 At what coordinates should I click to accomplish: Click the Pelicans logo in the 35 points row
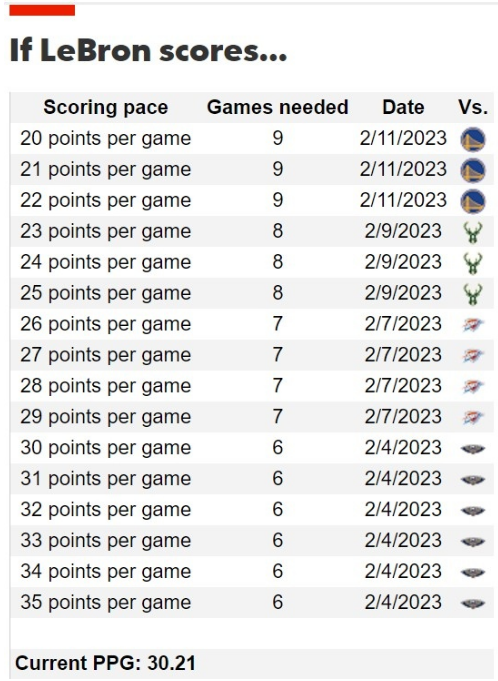click(x=472, y=603)
